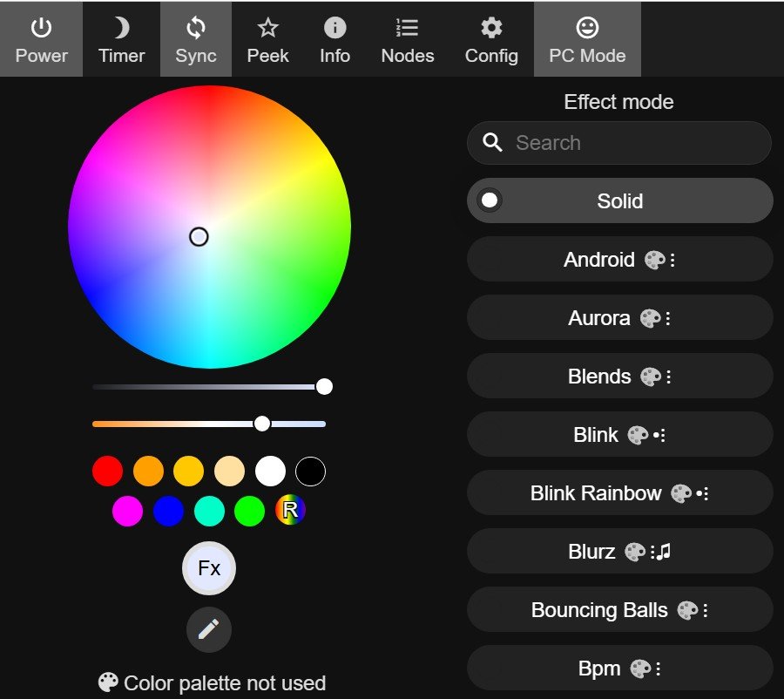Open the Info panel

(x=335, y=40)
